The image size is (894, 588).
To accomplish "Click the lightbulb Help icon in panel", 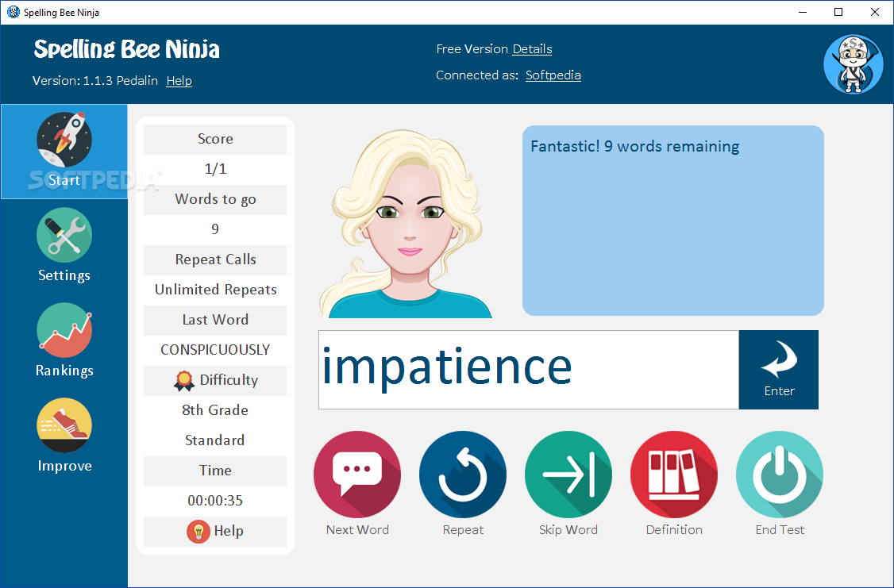I will [x=198, y=532].
